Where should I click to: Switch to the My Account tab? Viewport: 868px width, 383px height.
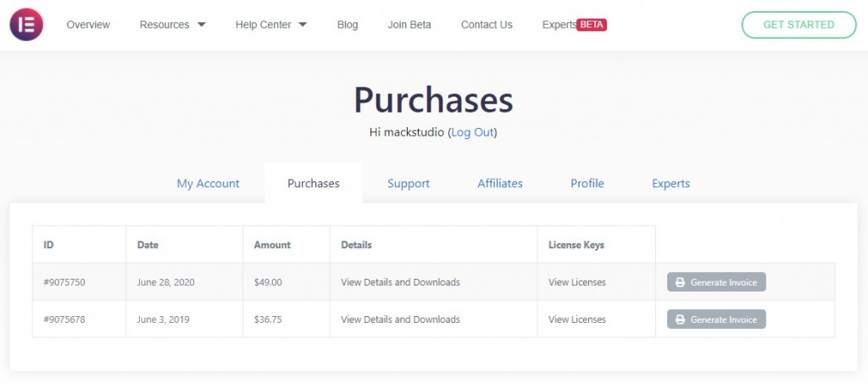[x=208, y=183]
